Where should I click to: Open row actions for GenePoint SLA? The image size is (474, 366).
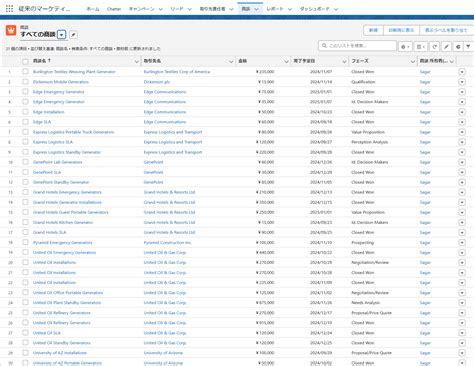(x=462, y=172)
